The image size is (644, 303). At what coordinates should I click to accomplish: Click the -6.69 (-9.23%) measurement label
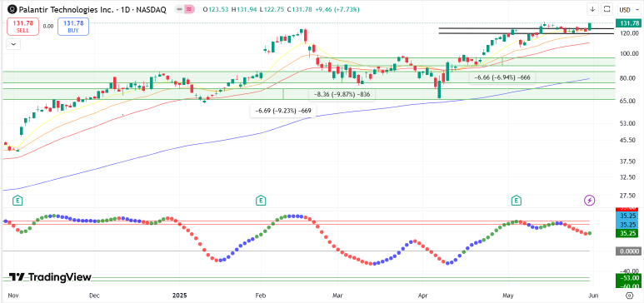283,111
